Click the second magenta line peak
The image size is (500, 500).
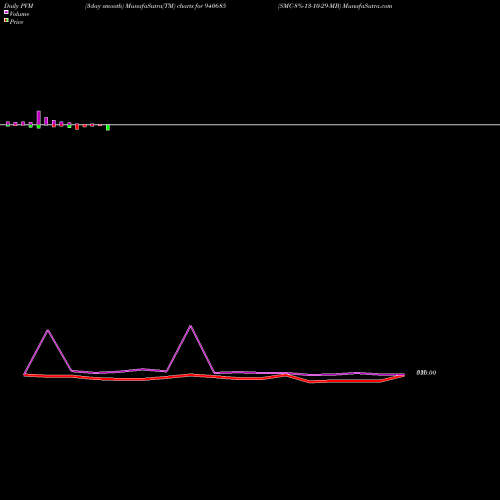click(x=191, y=326)
